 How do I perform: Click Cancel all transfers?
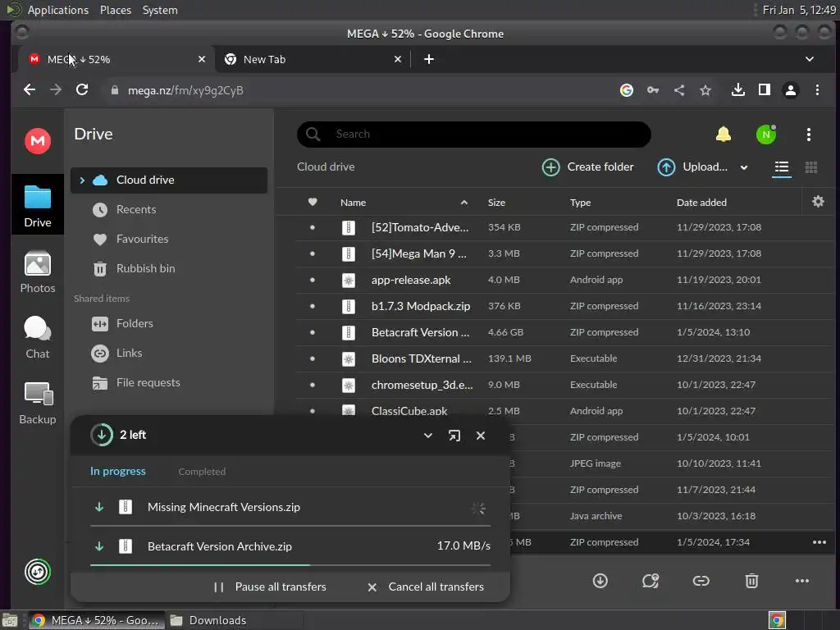(426, 587)
